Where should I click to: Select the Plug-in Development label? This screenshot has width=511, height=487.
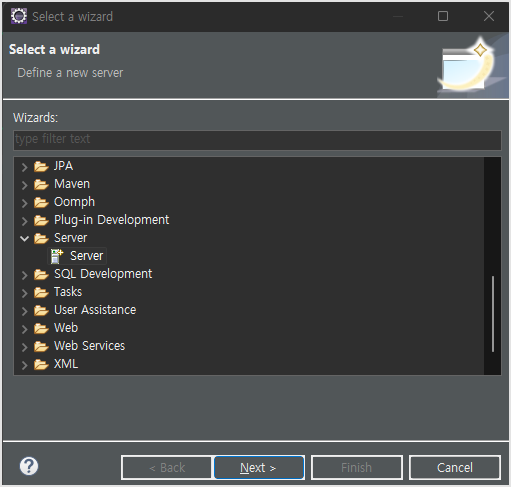111,220
